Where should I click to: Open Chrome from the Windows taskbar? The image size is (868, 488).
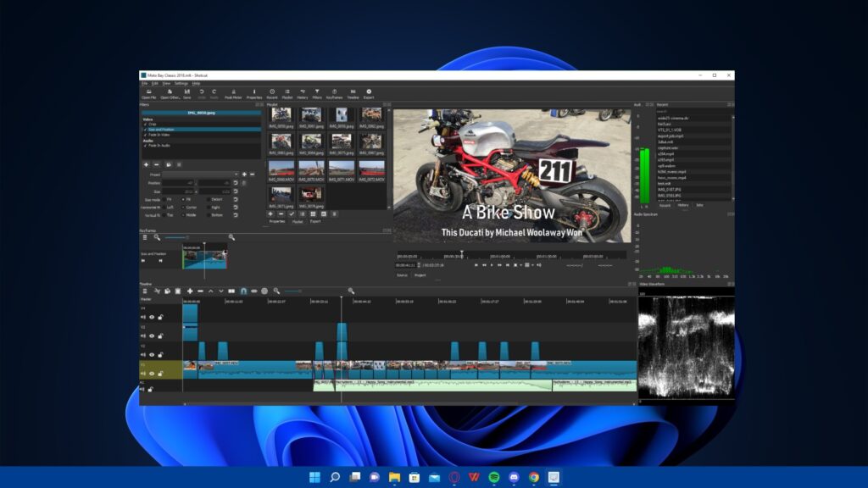pos(534,477)
